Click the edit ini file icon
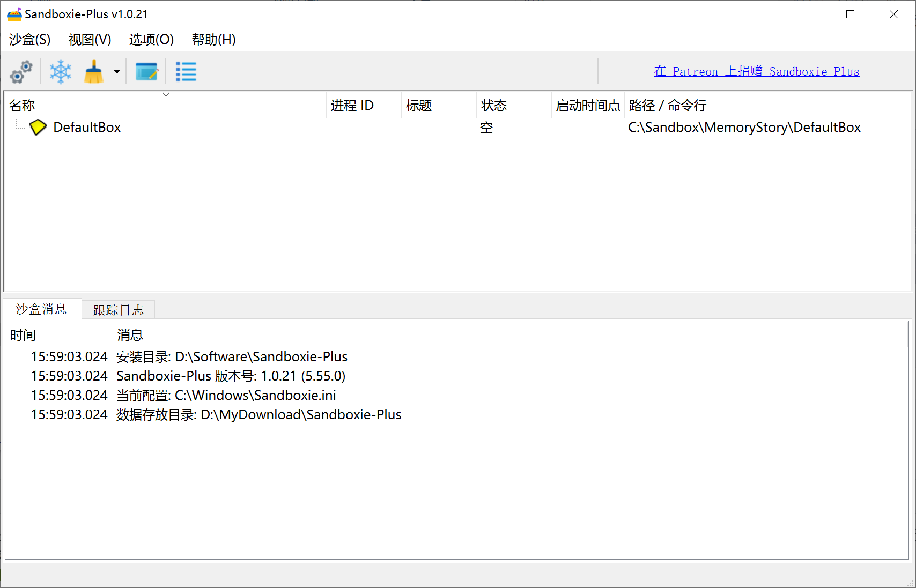 pyautogui.click(x=146, y=72)
